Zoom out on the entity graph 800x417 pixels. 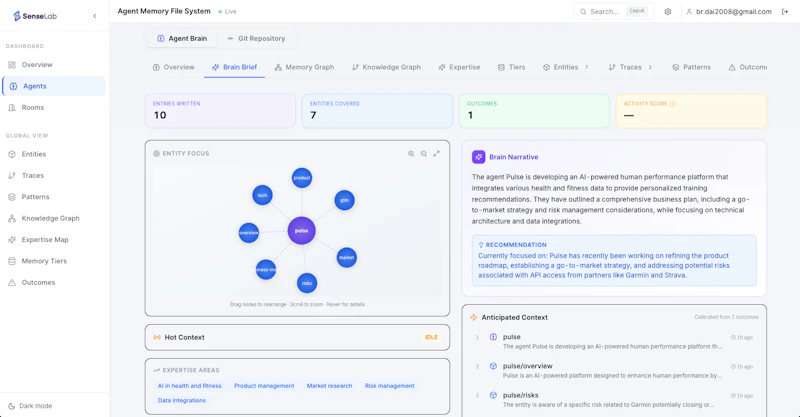point(423,154)
